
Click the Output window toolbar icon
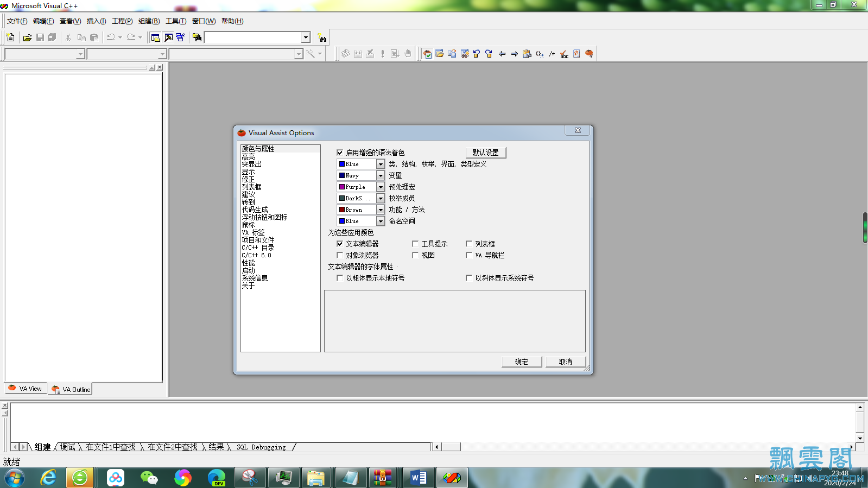coord(168,37)
